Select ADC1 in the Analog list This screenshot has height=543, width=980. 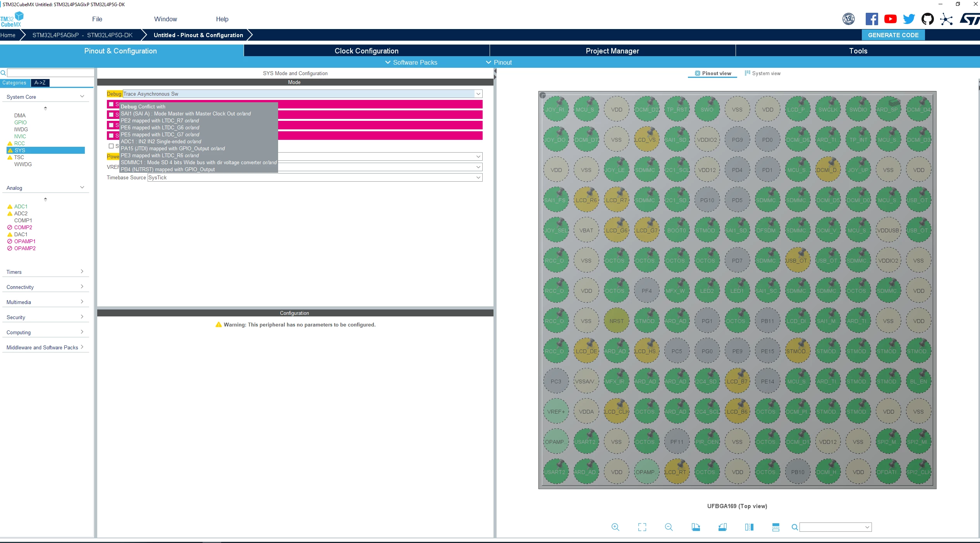[x=21, y=206]
